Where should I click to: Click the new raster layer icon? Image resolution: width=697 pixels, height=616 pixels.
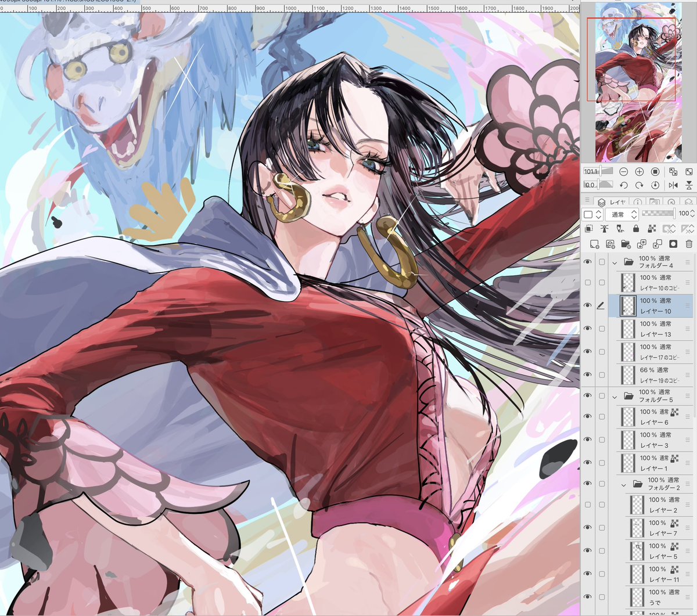(x=594, y=244)
